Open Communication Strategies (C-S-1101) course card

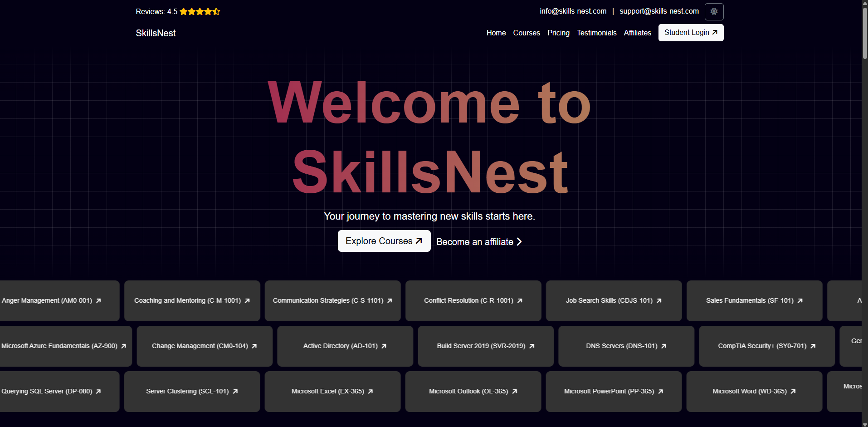pos(333,300)
